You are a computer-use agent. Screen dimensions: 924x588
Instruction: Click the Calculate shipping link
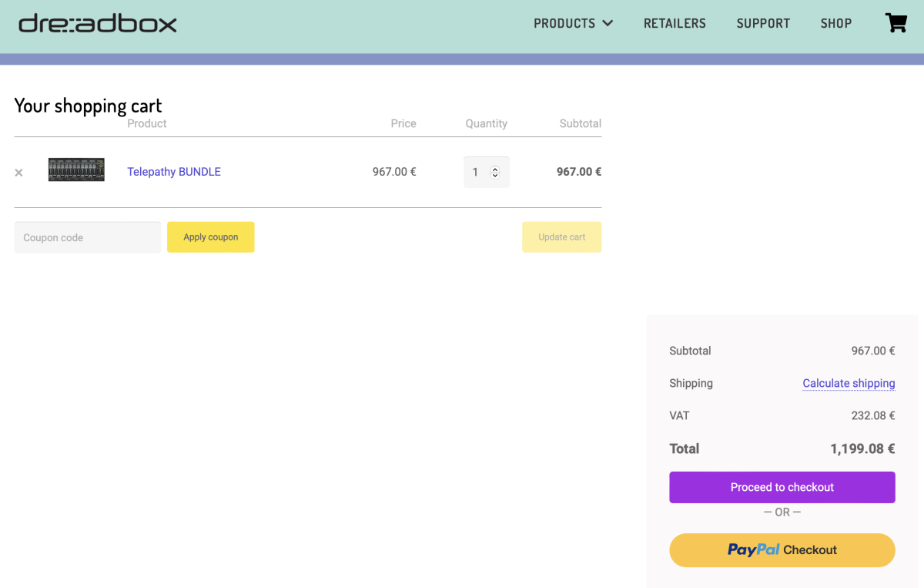pos(849,383)
